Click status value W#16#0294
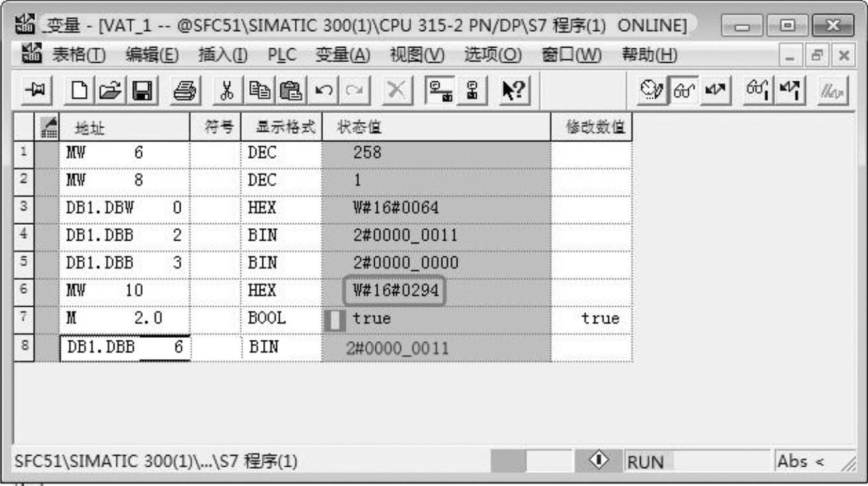The height and width of the screenshot is (486, 868). pyautogui.click(x=395, y=291)
